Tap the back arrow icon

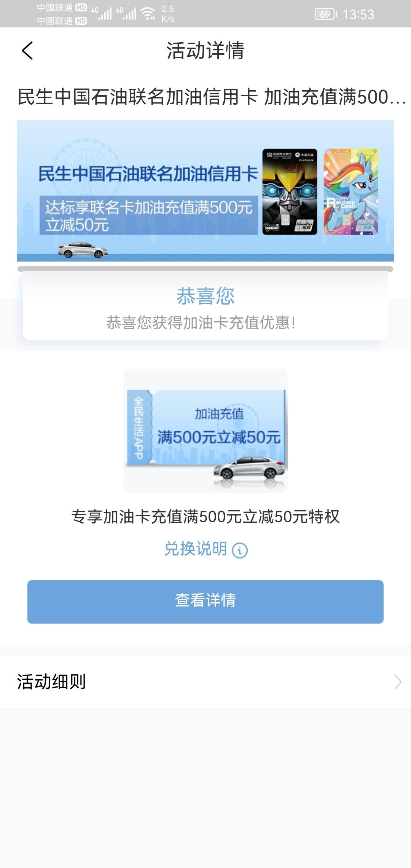click(x=27, y=51)
